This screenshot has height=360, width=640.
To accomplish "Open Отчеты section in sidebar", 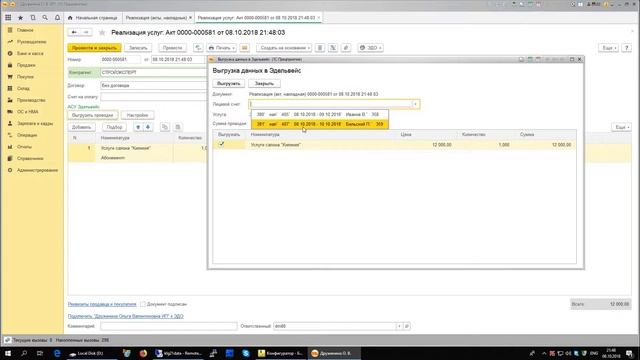I will [24, 147].
